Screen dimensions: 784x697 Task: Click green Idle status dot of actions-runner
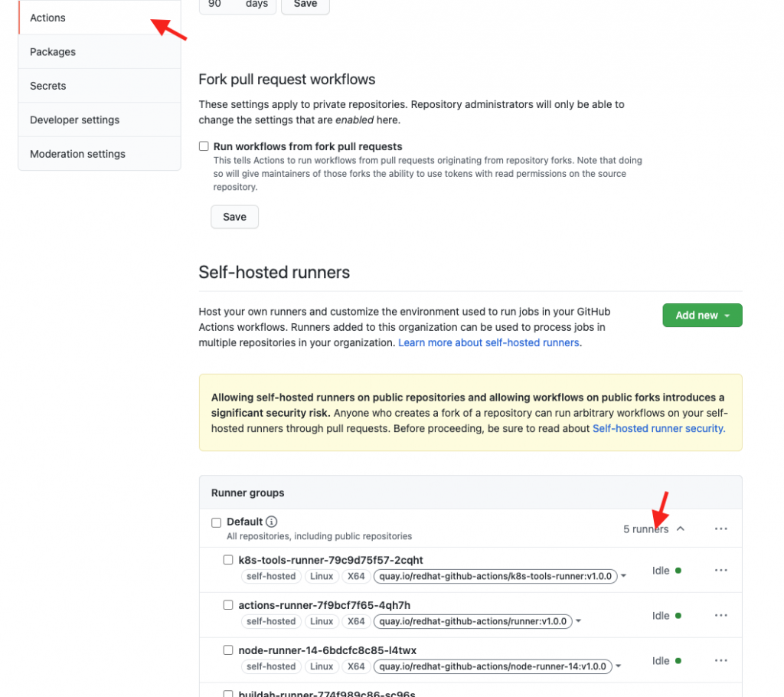(678, 616)
